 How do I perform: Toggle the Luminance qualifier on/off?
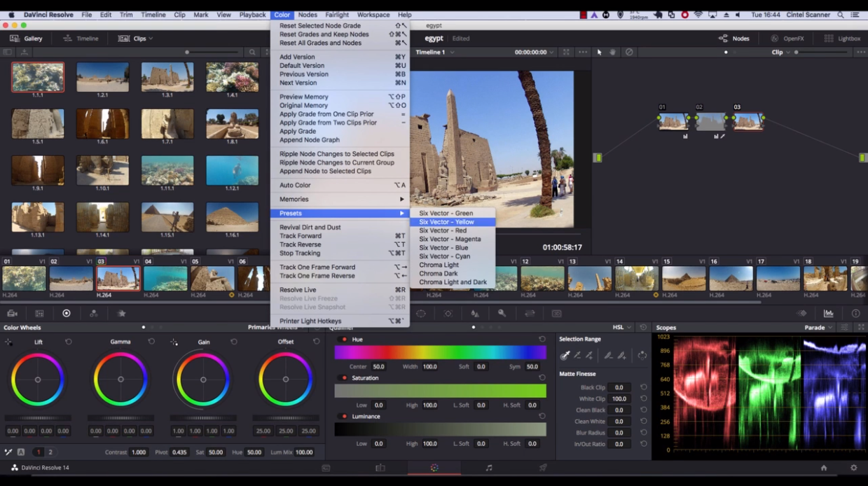pyautogui.click(x=344, y=417)
